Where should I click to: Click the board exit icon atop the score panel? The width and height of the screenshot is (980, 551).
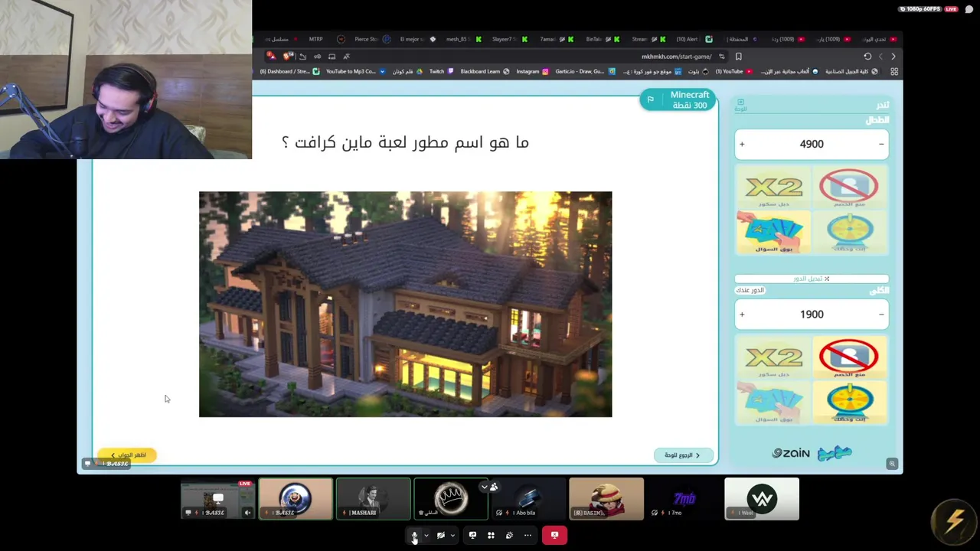[x=740, y=105]
